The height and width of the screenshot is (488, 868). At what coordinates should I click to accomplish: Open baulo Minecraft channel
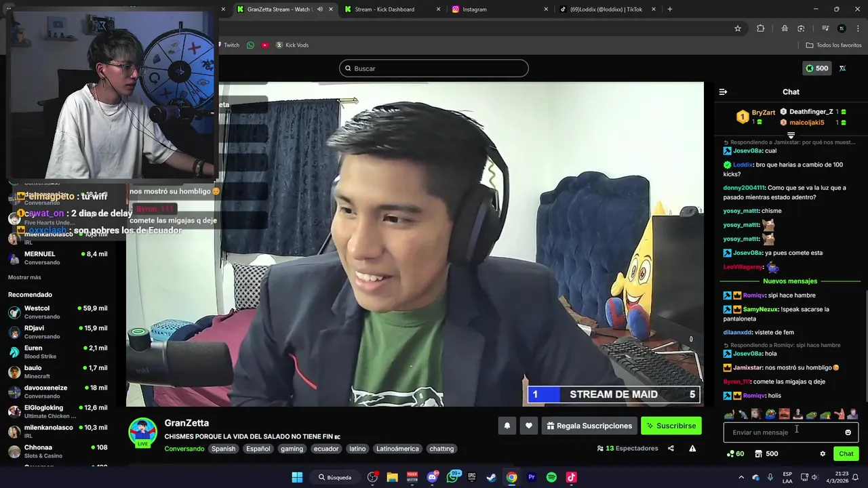point(58,371)
